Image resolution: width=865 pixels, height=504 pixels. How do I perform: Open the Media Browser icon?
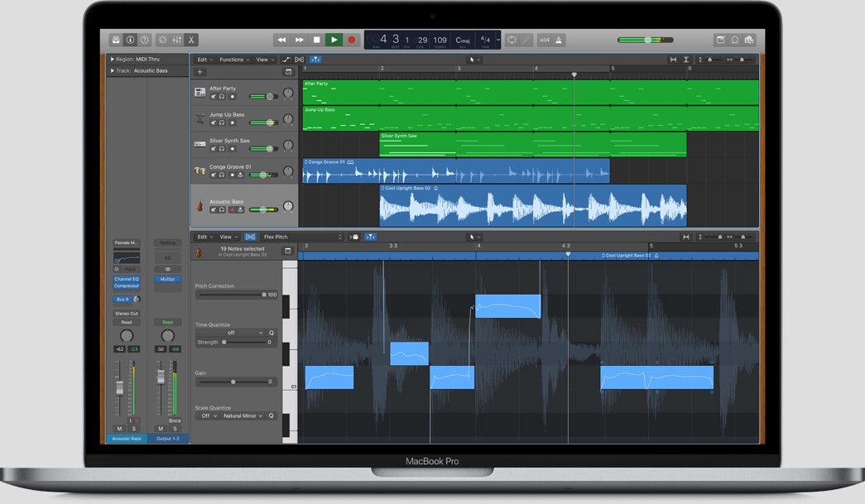[749, 40]
